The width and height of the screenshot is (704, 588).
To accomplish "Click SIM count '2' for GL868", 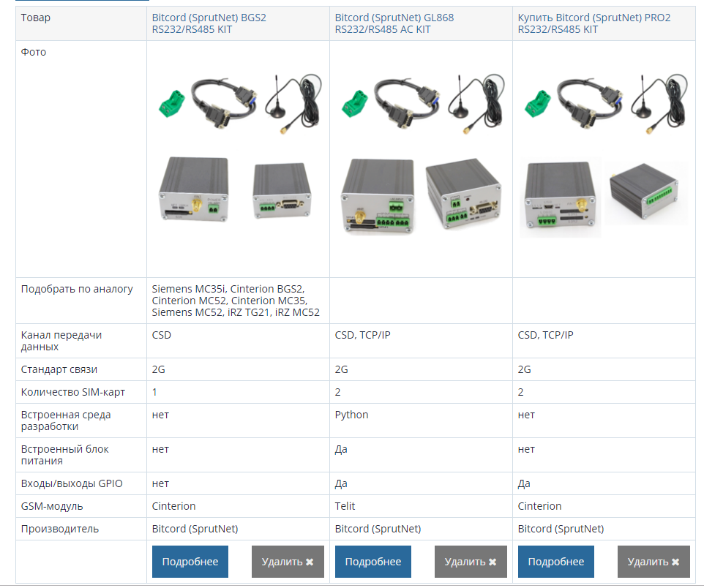I will point(337,392).
